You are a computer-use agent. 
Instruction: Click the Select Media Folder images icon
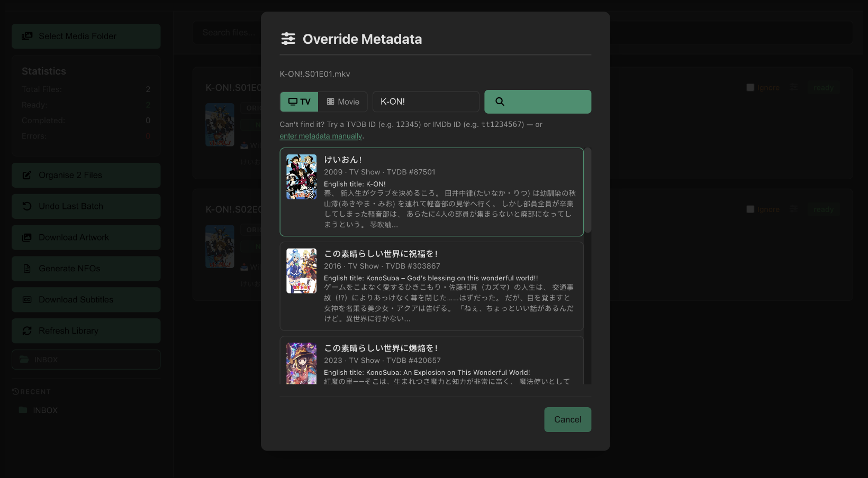(27, 36)
